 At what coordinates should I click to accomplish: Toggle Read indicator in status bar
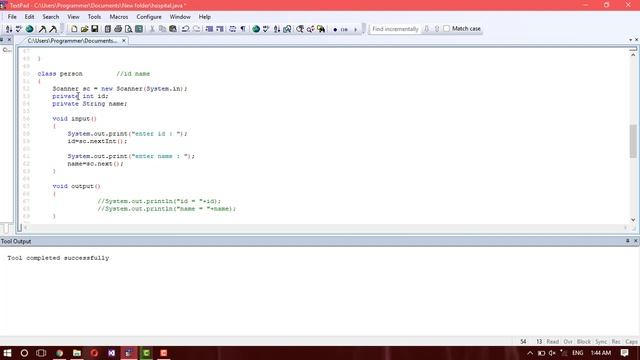(552, 342)
